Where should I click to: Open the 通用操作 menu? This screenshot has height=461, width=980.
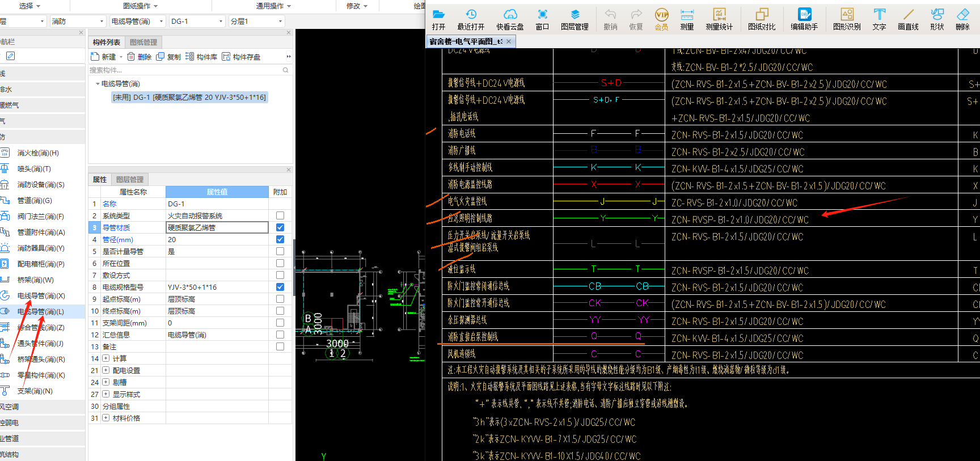(x=273, y=6)
